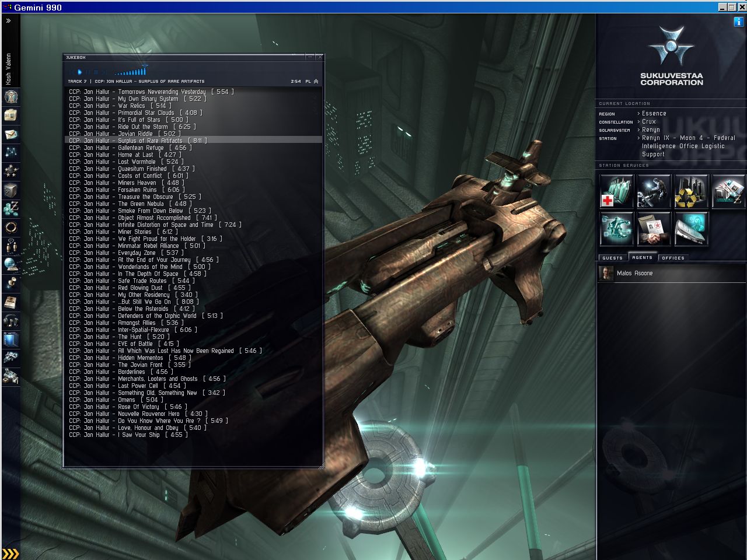Click the Essence region link
747x560 pixels.
click(654, 114)
